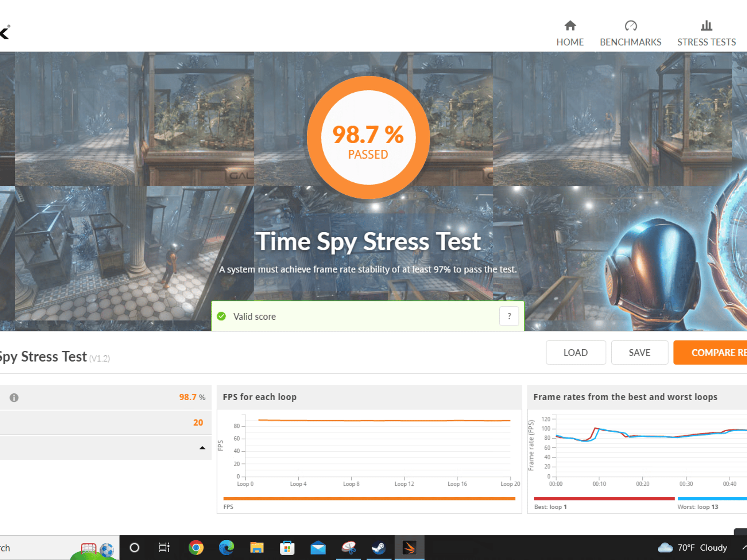Show hidden system tray icons
The height and width of the screenshot is (560, 747).
click(x=744, y=548)
